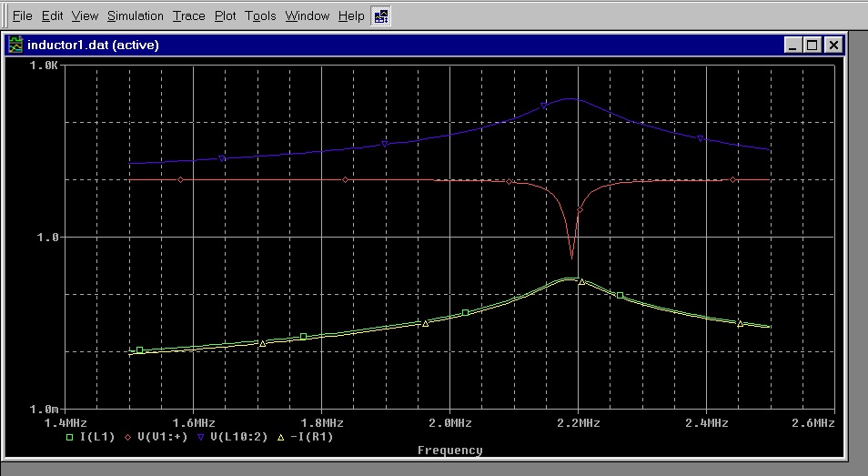Viewport: 868px width, 476px height.
Task: Click the inductor1.dat window document icon
Action: [x=15, y=45]
